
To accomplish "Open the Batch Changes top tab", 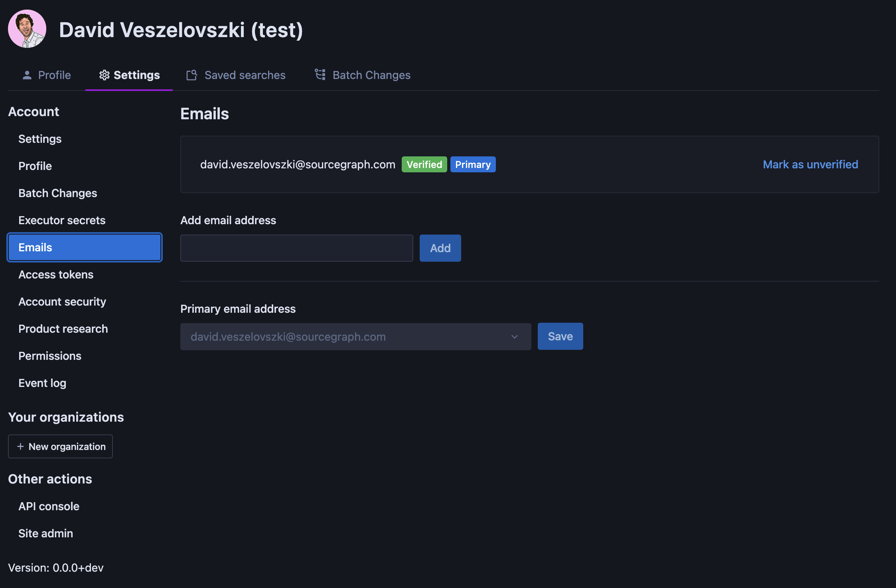I will [x=371, y=75].
